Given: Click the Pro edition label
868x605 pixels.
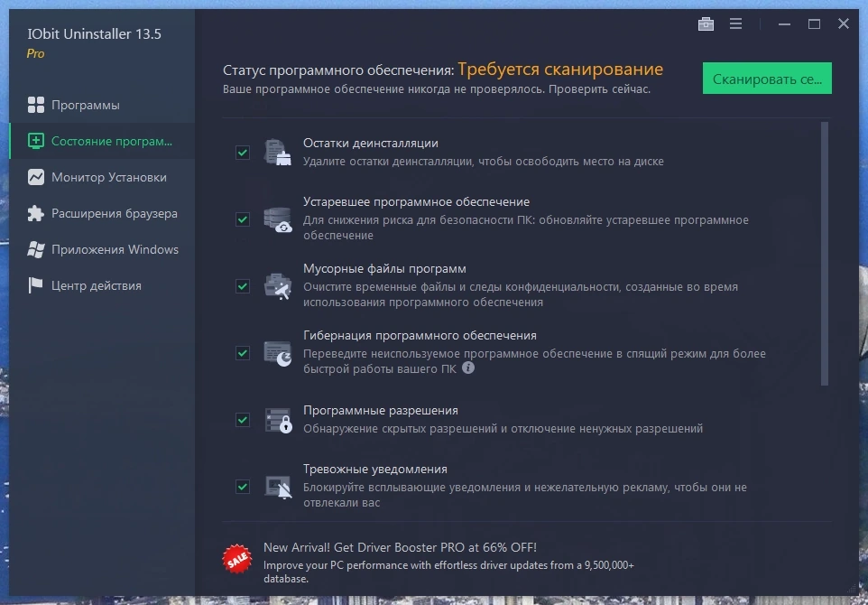Looking at the screenshot, I should point(35,54).
